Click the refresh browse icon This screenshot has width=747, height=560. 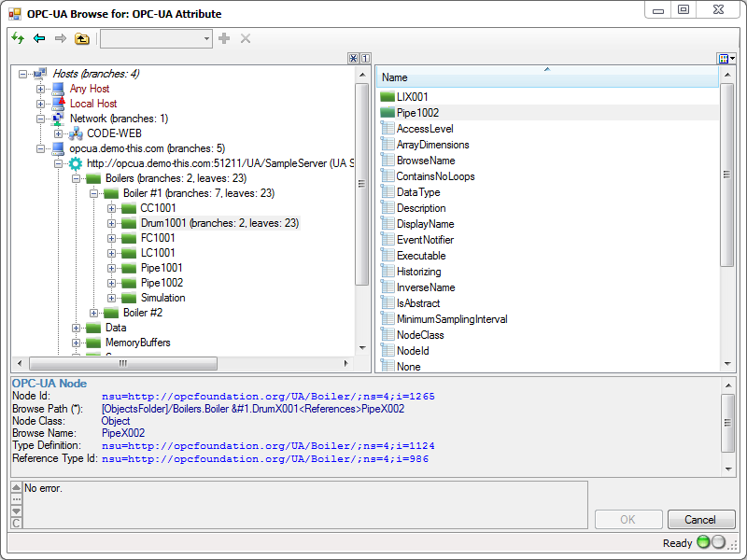17,38
